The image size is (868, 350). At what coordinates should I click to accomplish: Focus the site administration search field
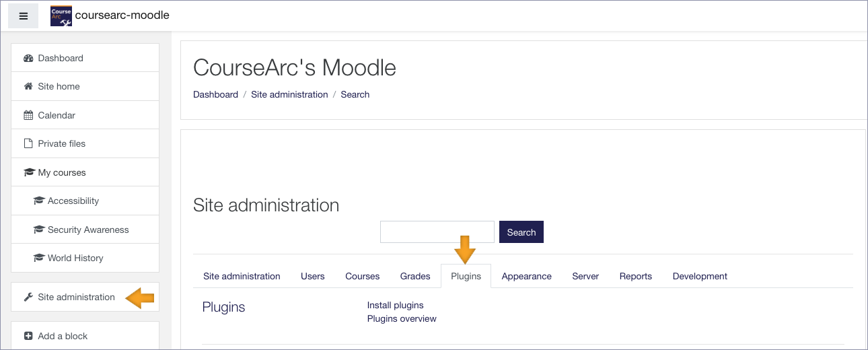[437, 232]
